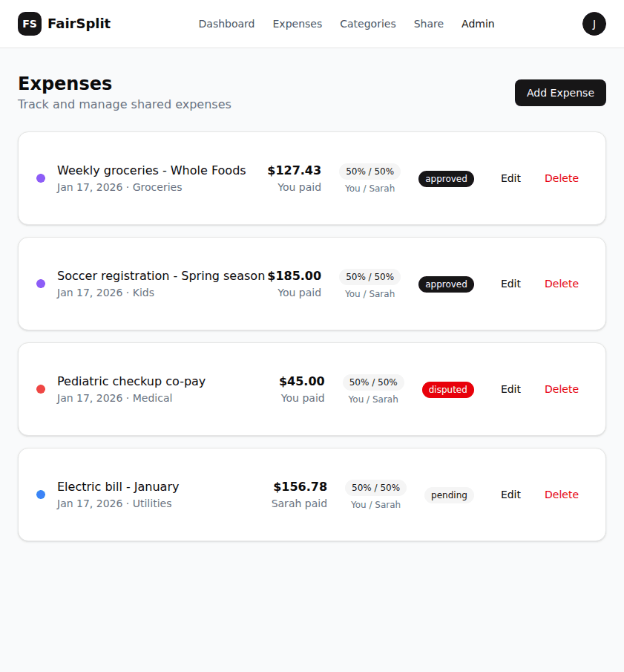The image size is (624, 672).
Task: Select the purple dot beside Soccer registration
Action: point(41,284)
